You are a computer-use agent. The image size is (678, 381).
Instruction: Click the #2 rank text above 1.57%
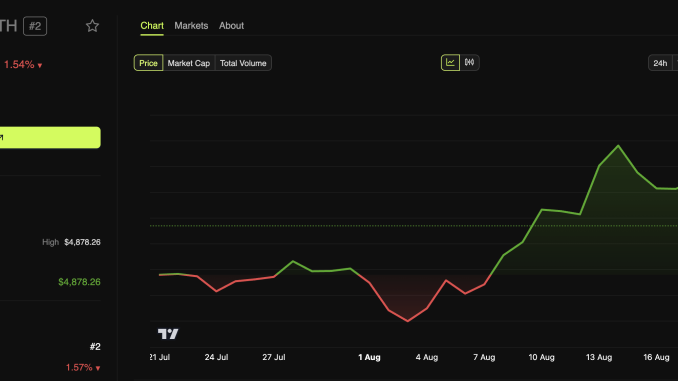95,346
